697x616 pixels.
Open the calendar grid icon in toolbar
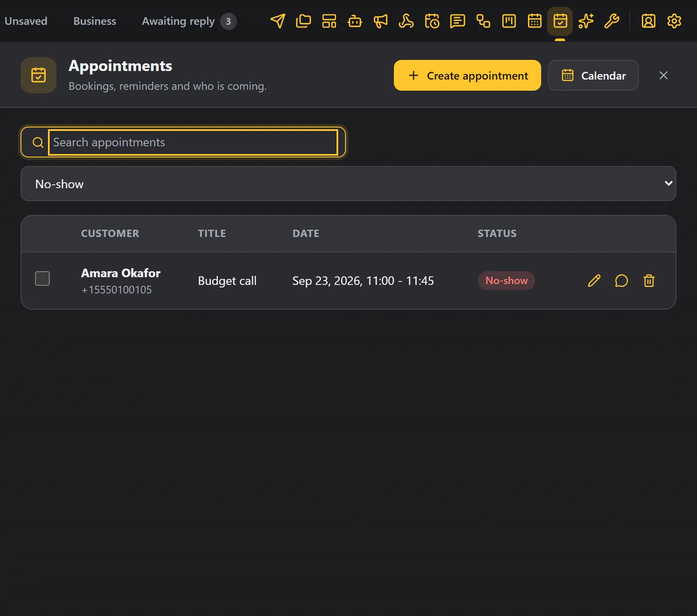[535, 21]
